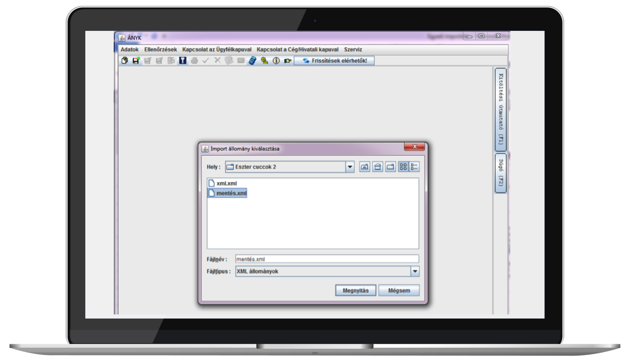Click the greyed-out pages icon
644x362 pixels.
pos(229,61)
